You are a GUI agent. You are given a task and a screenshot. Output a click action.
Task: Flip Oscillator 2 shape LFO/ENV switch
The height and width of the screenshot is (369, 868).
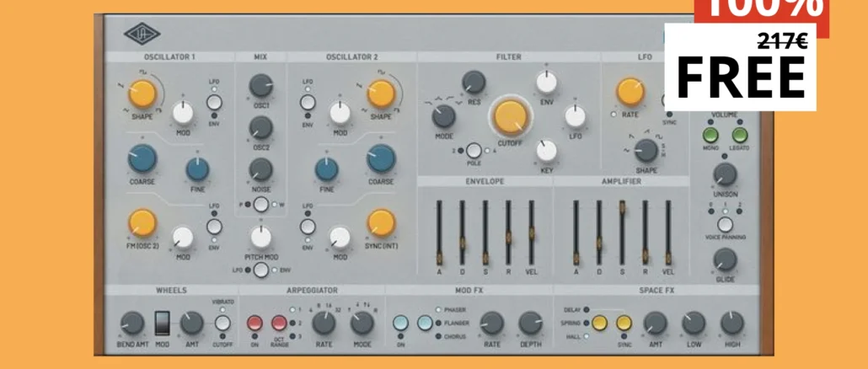tap(308, 102)
